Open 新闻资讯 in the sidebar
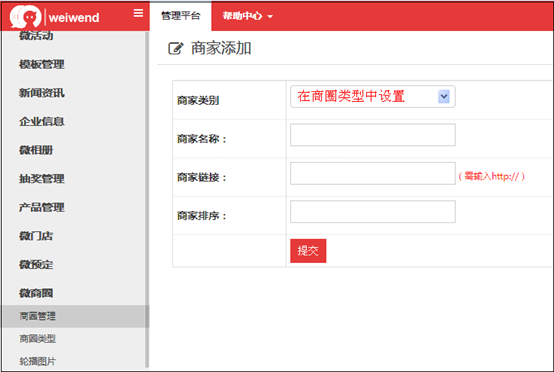 coord(42,93)
